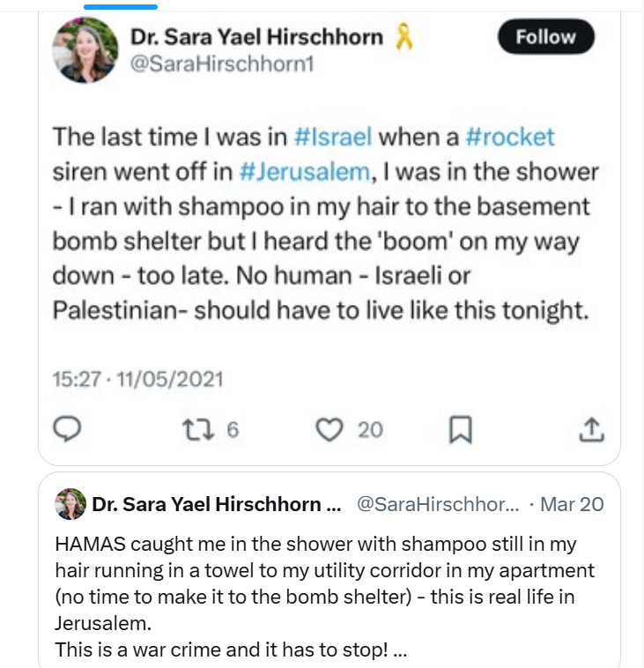The width and height of the screenshot is (644, 668).
Task: Click the yellow ribbon emoji beside name
Action: click(403, 37)
